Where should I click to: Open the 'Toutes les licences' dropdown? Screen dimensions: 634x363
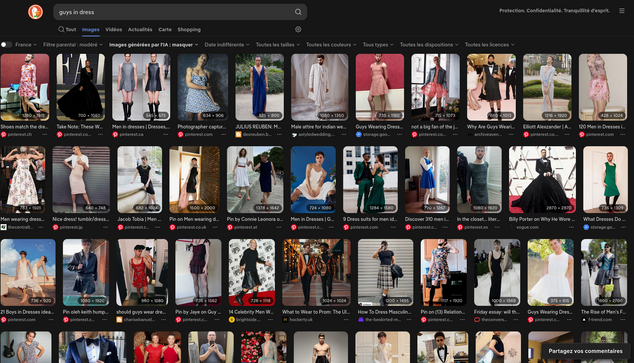tap(490, 44)
